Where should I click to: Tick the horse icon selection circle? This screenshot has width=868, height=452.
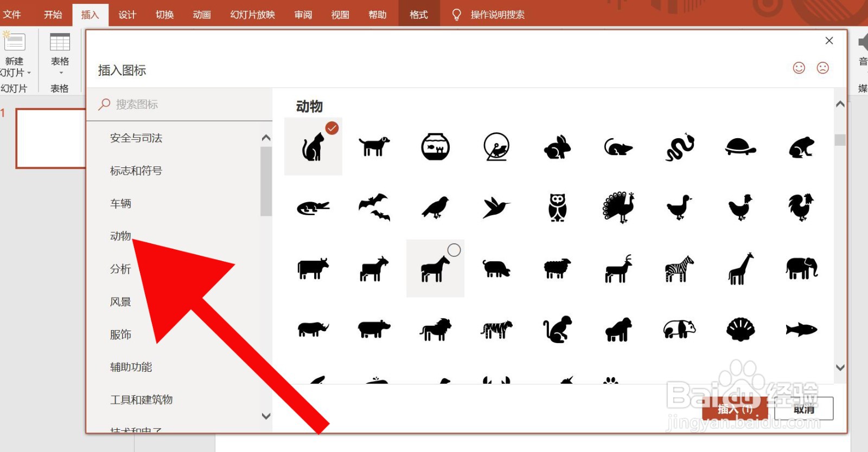454,250
